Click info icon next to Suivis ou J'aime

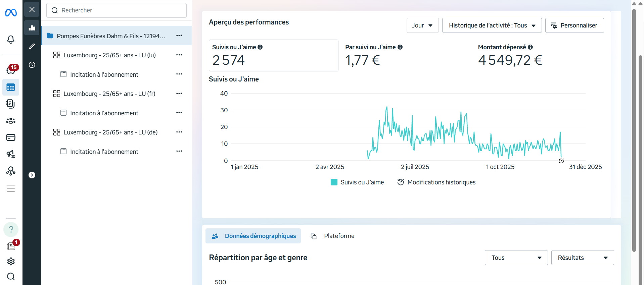pos(260,47)
